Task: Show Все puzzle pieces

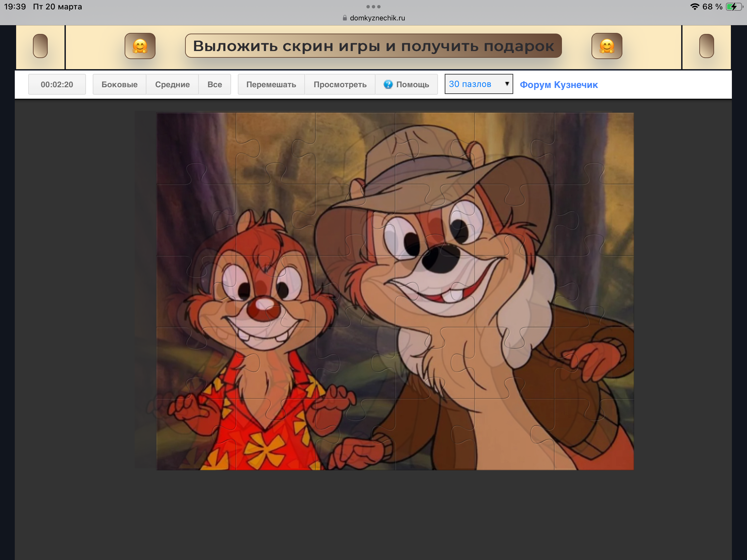Action: (214, 84)
